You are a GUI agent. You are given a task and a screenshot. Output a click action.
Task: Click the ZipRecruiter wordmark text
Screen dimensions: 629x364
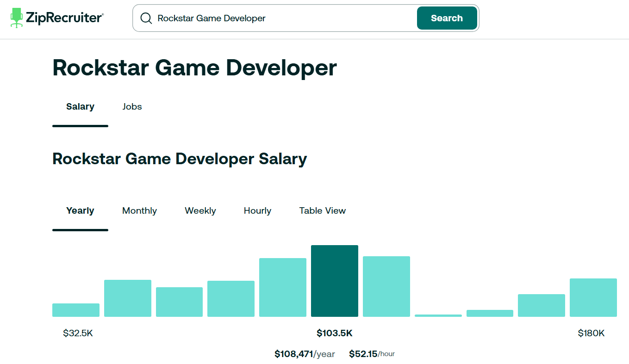coord(65,18)
